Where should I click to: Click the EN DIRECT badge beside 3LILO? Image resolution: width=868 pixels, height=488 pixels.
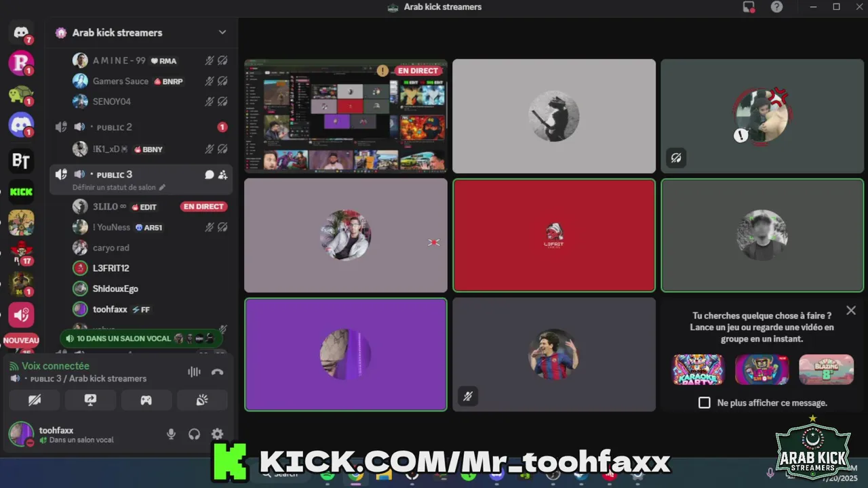pos(203,206)
